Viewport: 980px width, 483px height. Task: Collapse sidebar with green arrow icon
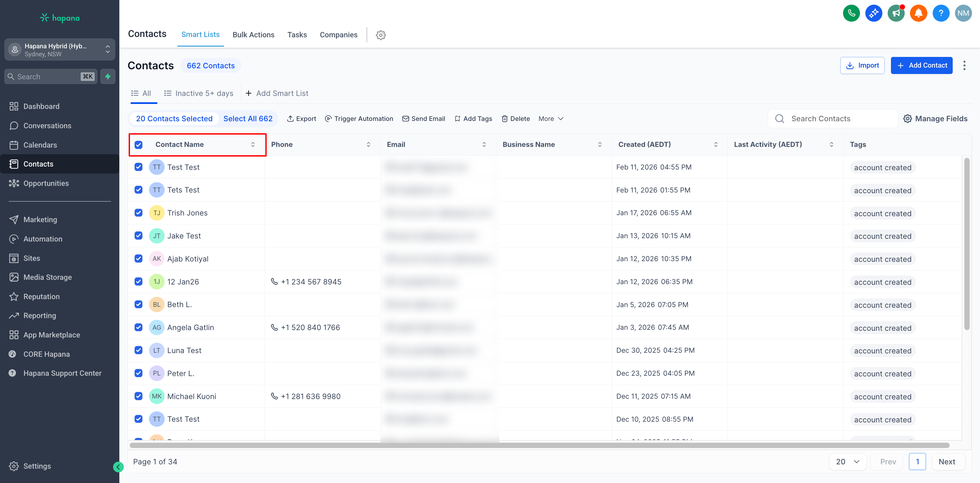[118, 467]
